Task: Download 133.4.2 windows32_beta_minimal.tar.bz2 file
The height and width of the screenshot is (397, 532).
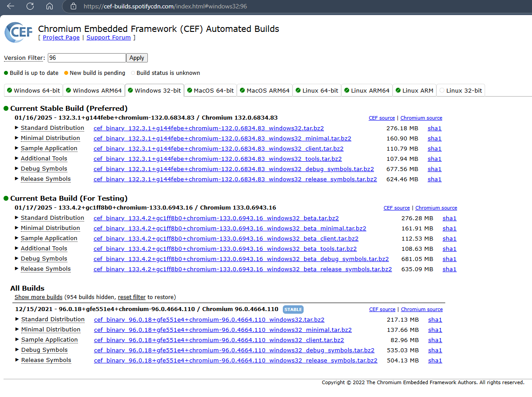Action: [x=230, y=229]
